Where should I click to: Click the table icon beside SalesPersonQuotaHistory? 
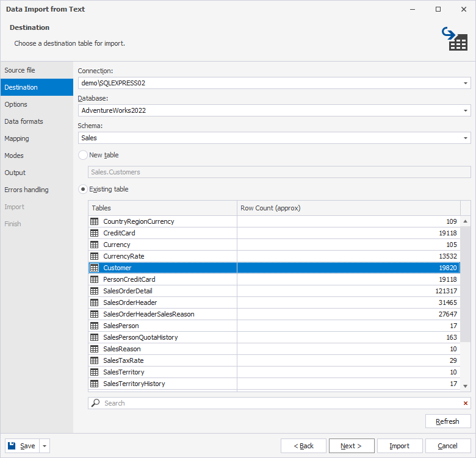[95, 337]
